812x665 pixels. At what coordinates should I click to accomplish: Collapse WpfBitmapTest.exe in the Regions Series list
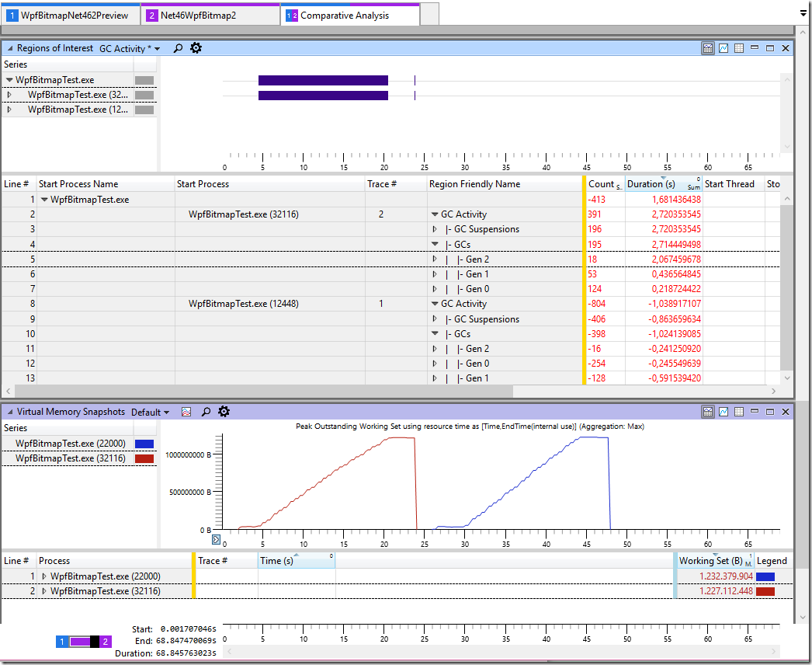click(x=9, y=80)
